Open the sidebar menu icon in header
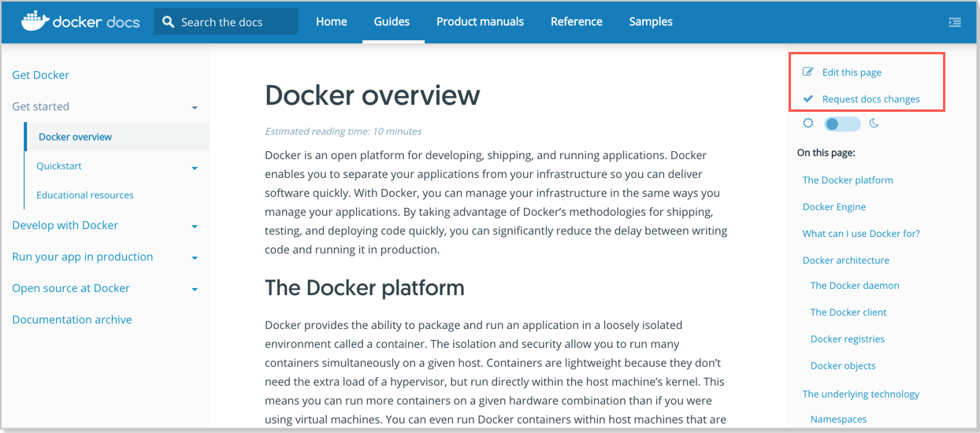 point(955,22)
